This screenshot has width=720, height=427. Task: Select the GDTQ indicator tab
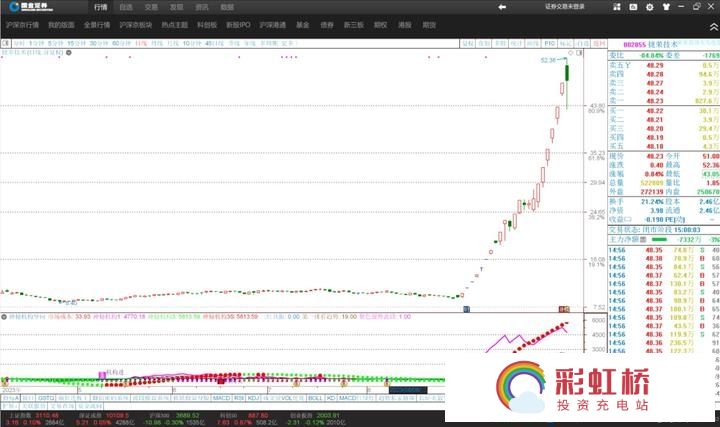pyautogui.click(x=46, y=398)
